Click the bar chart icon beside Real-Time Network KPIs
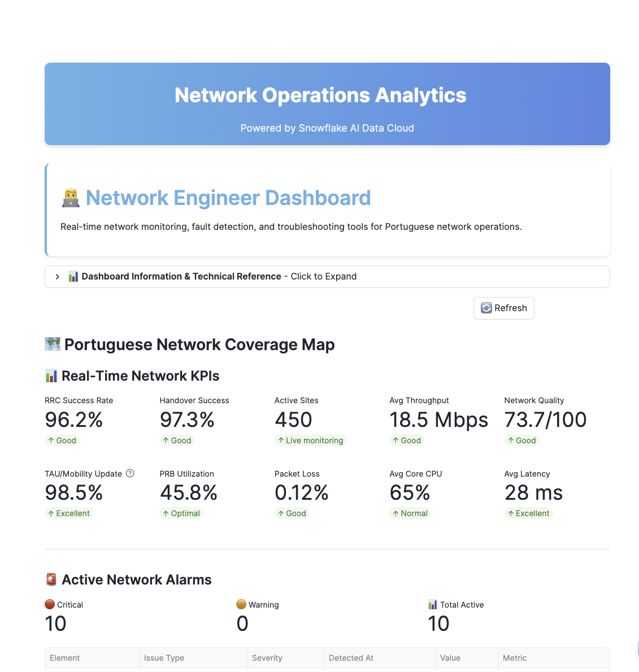The width and height of the screenshot is (639, 672). pos(51,375)
